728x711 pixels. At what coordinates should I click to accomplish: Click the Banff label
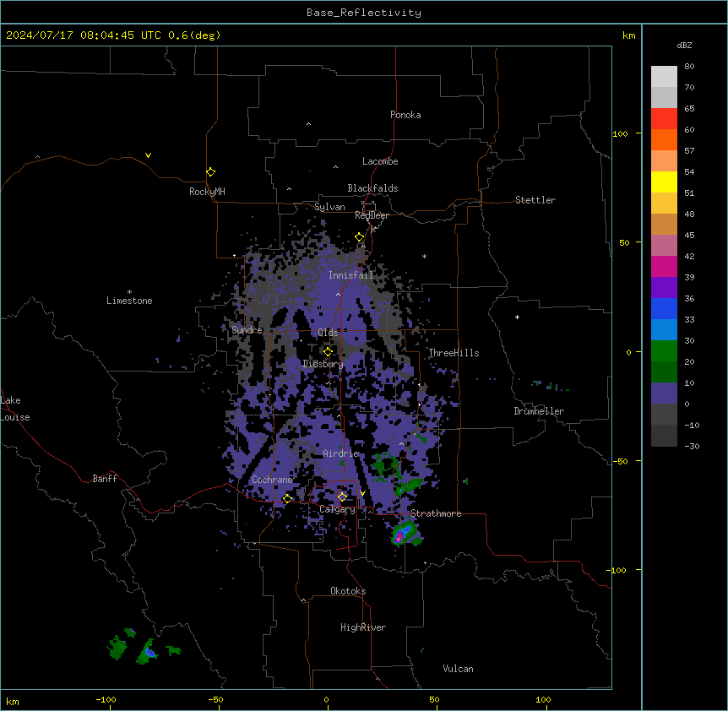[105, 479]
